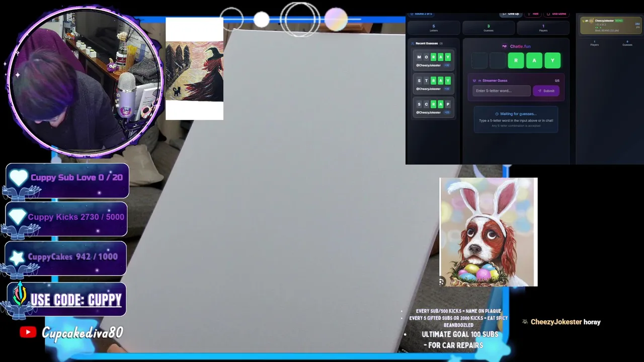Click the Hint button
The height and width of the screenshot is (362, 644).
pyautogui.click(x=533, y=14)
